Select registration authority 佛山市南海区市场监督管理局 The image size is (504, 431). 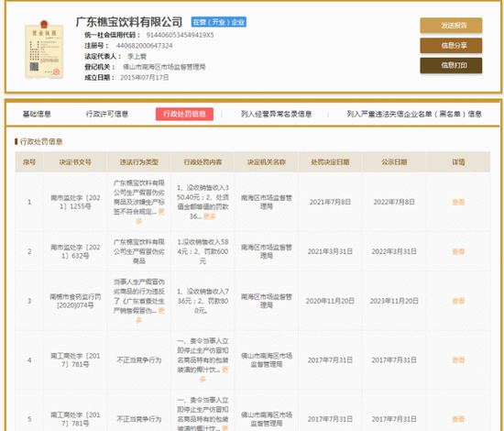click(x=164, y=67)
